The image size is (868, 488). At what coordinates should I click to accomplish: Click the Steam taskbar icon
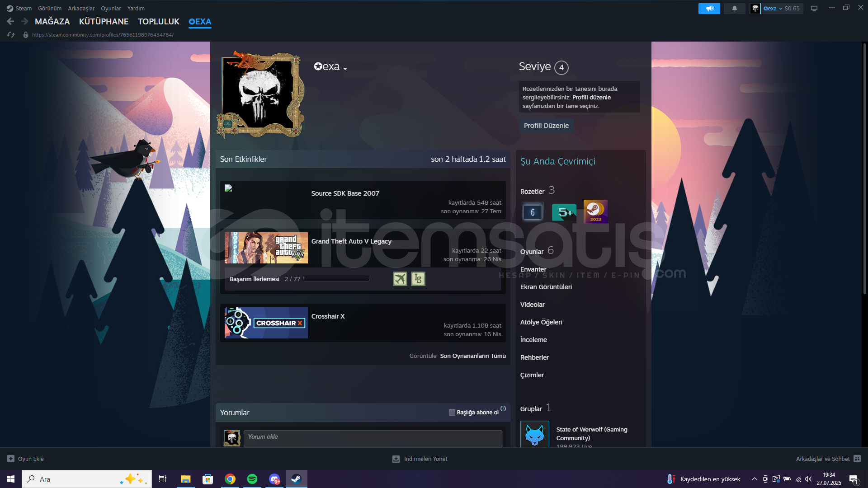click(297, 479)
